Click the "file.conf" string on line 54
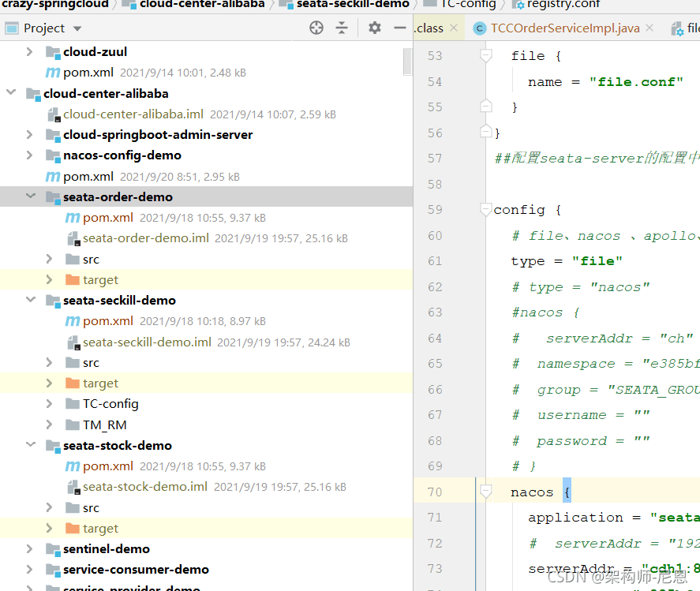This screenshot has width=700, height=591. click(636, 82)
